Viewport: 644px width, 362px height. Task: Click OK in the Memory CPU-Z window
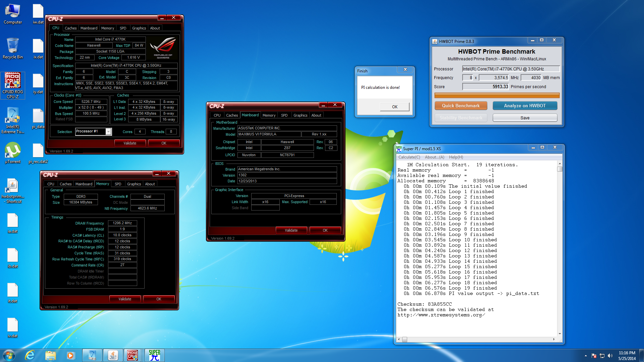point(159,299)
